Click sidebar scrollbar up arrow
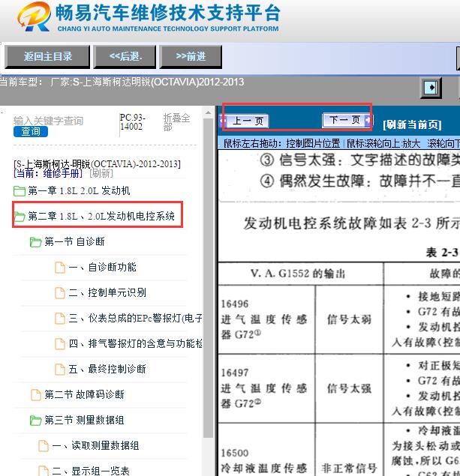460x476 pixels. click(x=208, y=113)
